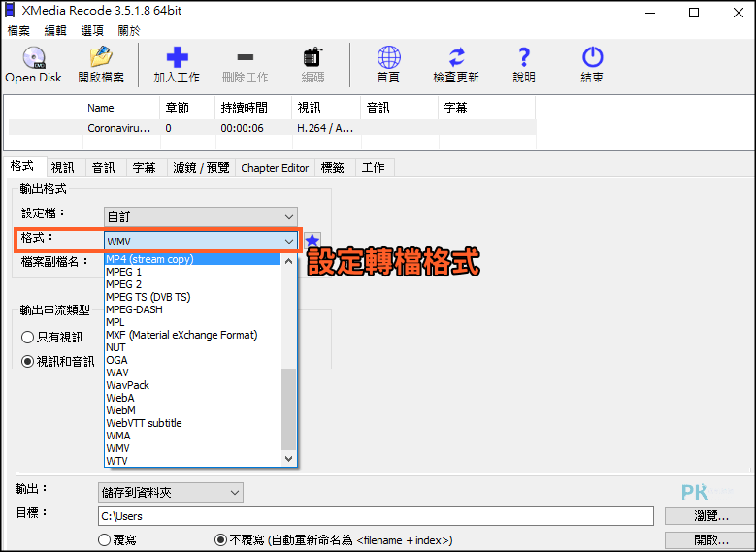
Task: Choose MPL from format list
Action: 192,322
